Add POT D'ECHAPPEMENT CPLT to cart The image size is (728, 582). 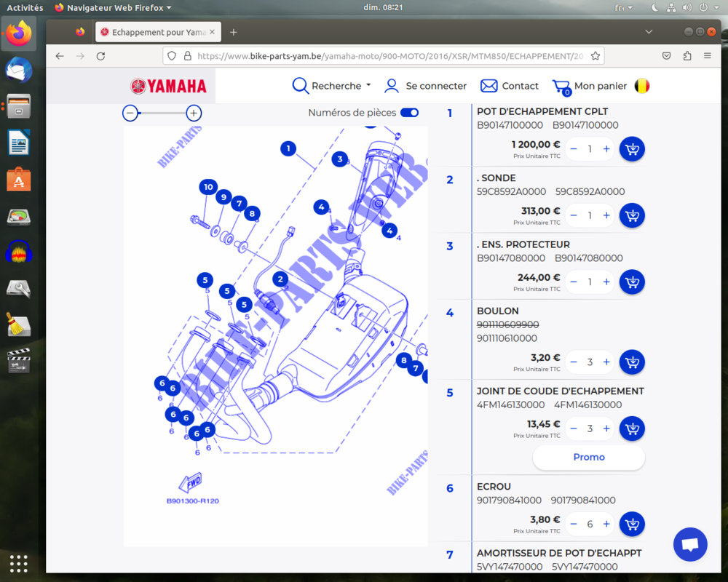pos(632,149)
